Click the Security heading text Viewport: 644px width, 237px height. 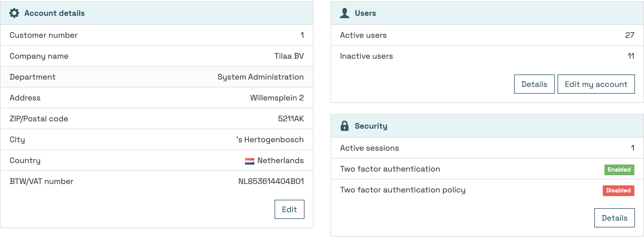coord(371,126)
